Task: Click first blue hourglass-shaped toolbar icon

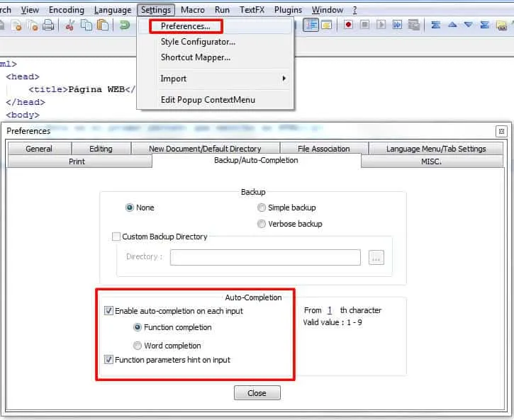Action: pos(435,25)
